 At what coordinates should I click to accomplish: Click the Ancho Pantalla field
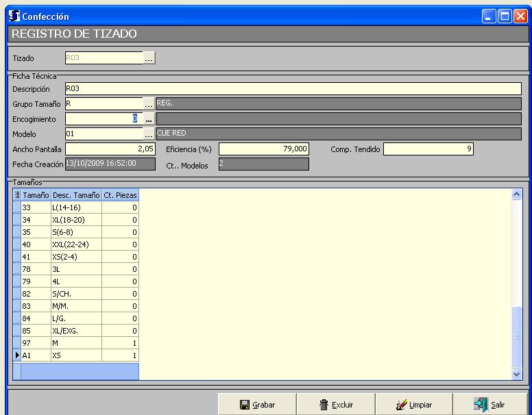[x=110, y=149]
